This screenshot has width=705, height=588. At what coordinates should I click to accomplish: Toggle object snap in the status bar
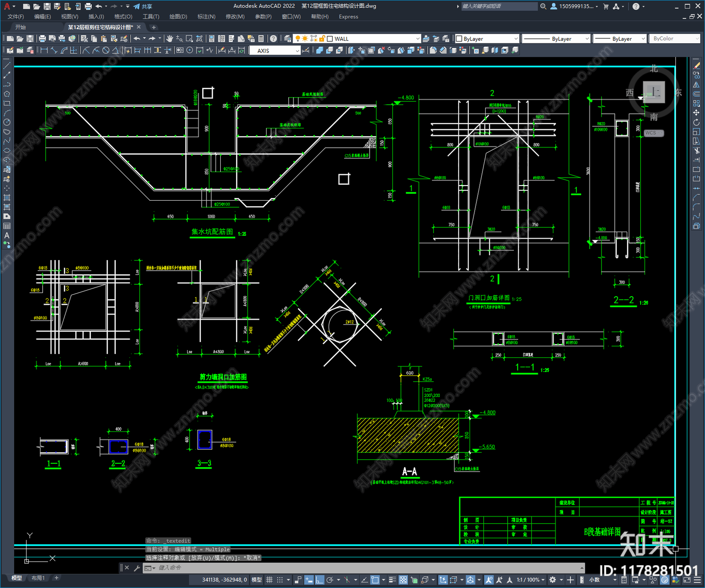point(375,580)
